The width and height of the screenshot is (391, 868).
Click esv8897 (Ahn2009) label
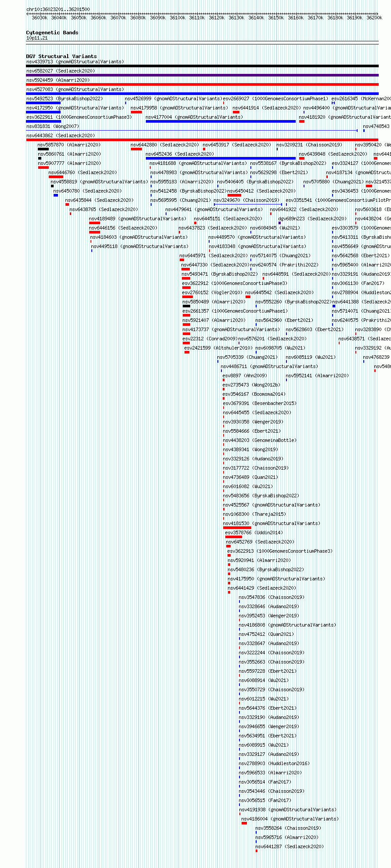[x=245, y=376]
